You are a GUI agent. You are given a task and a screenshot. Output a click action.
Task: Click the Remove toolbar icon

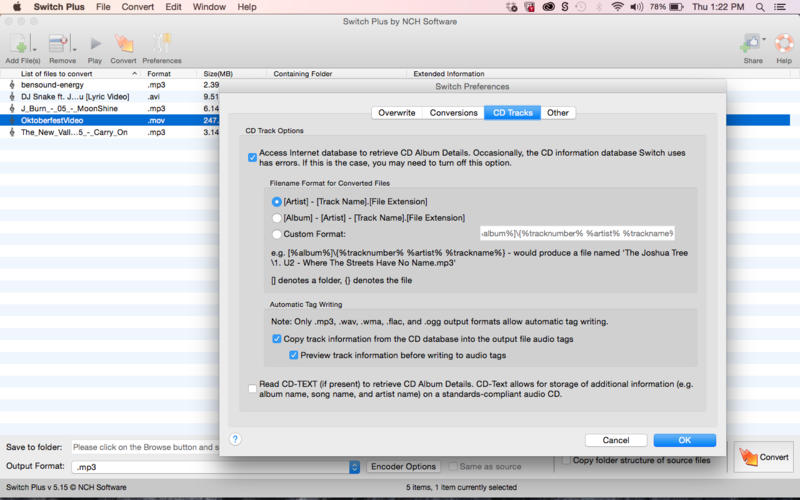pyautogui.click(x=59, y=44)
